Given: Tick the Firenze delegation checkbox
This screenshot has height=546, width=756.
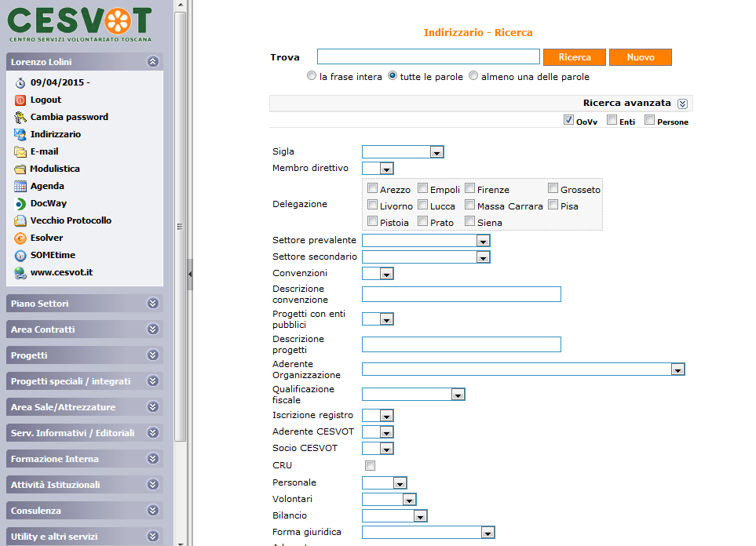Looking at the screenshot, I should (x=469, y=188).
